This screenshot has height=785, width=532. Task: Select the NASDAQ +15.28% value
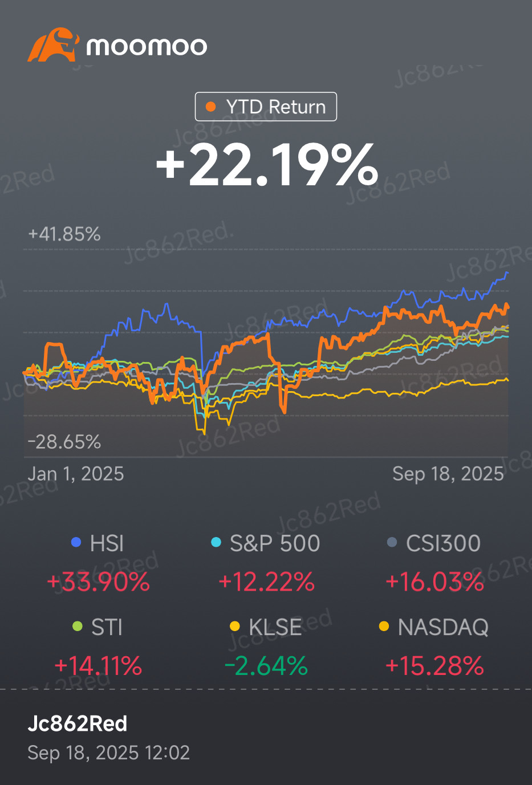(x=434, y=666)
